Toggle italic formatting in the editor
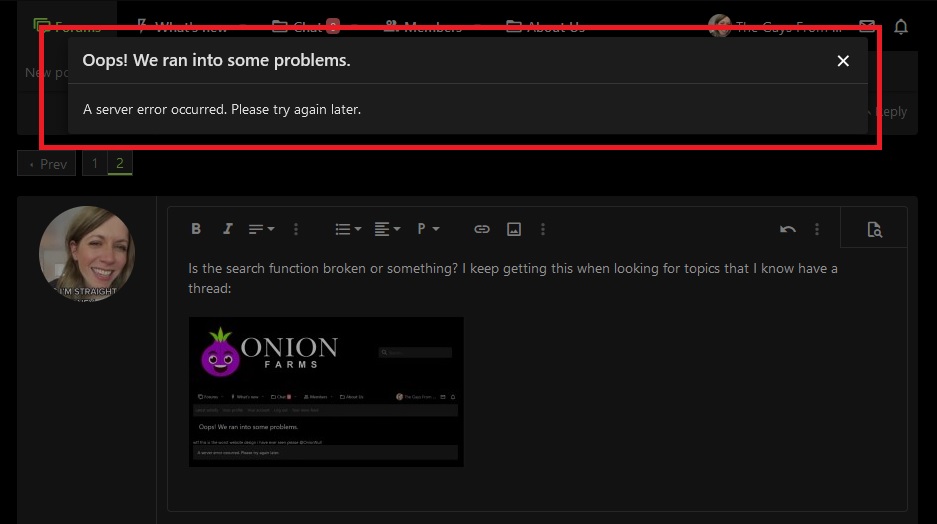Screen dimensions: 937x524 [x=227, y=229]
